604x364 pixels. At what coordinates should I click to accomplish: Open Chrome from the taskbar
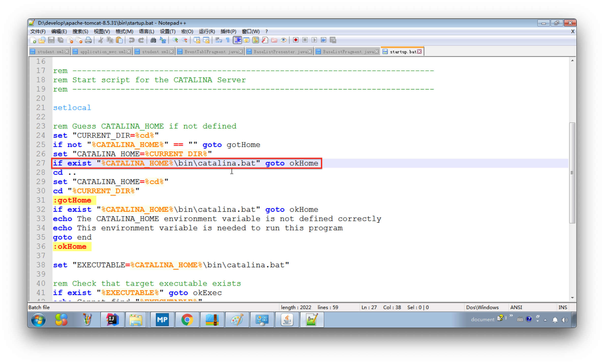(x=187, y=320)
